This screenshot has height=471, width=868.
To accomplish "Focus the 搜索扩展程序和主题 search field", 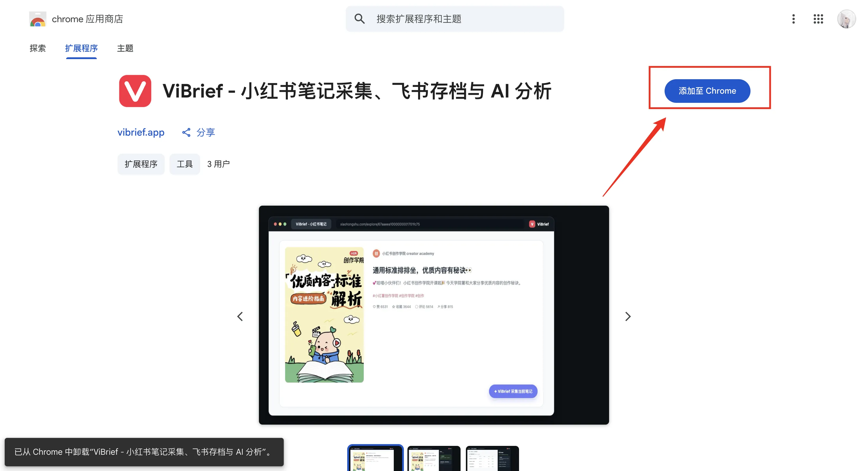I will (455, 19).
